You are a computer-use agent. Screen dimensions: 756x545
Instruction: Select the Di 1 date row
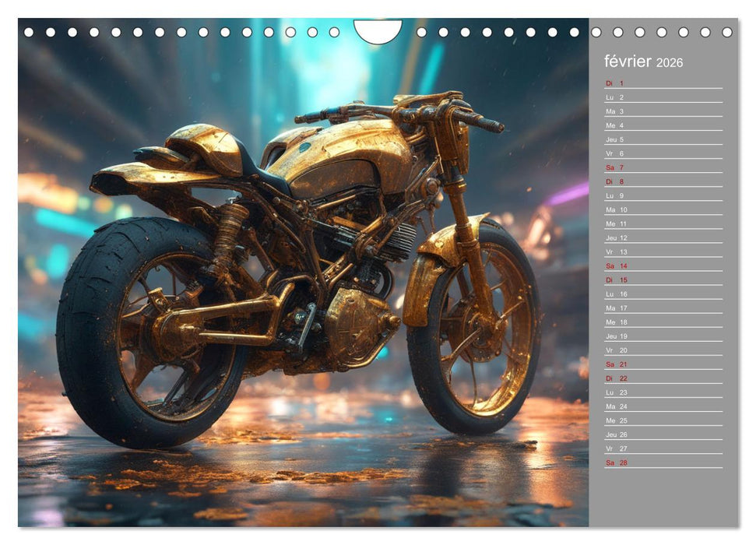[x=663, y=83]
